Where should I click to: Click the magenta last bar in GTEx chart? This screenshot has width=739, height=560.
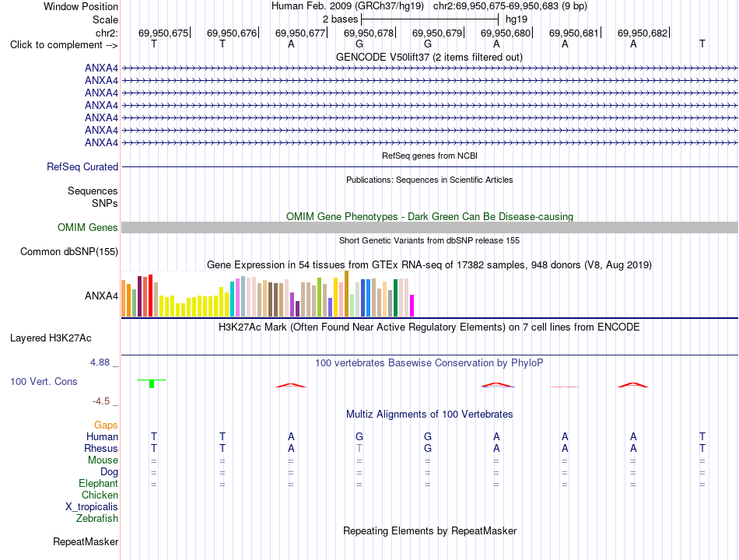point(412,306)
